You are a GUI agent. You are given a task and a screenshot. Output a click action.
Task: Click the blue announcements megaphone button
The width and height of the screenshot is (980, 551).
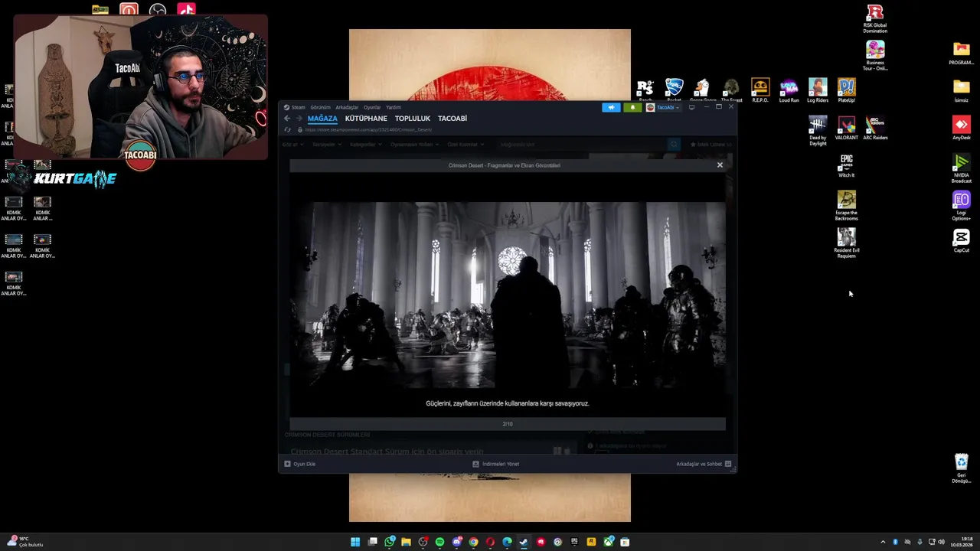pos(611,107)
